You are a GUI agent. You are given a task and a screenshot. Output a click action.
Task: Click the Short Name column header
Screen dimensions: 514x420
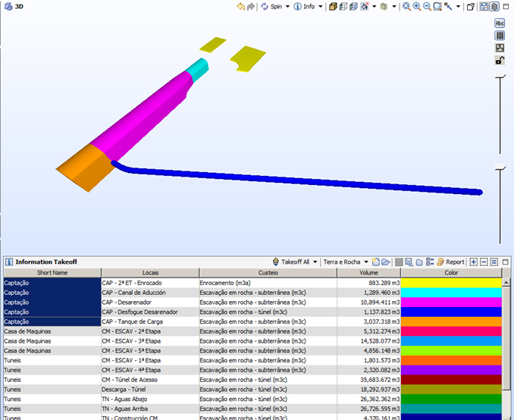tap(52, 273)
